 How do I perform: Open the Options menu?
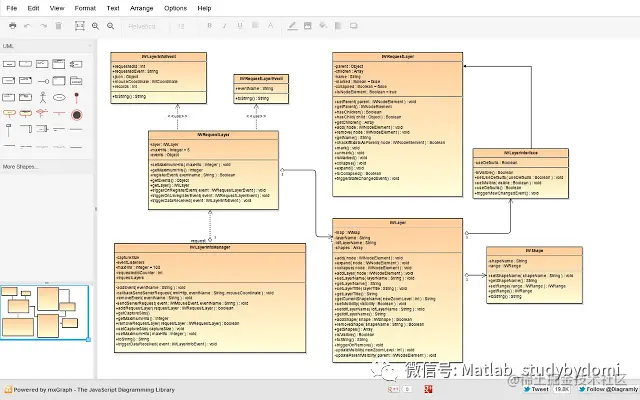(x=175, y=8)
